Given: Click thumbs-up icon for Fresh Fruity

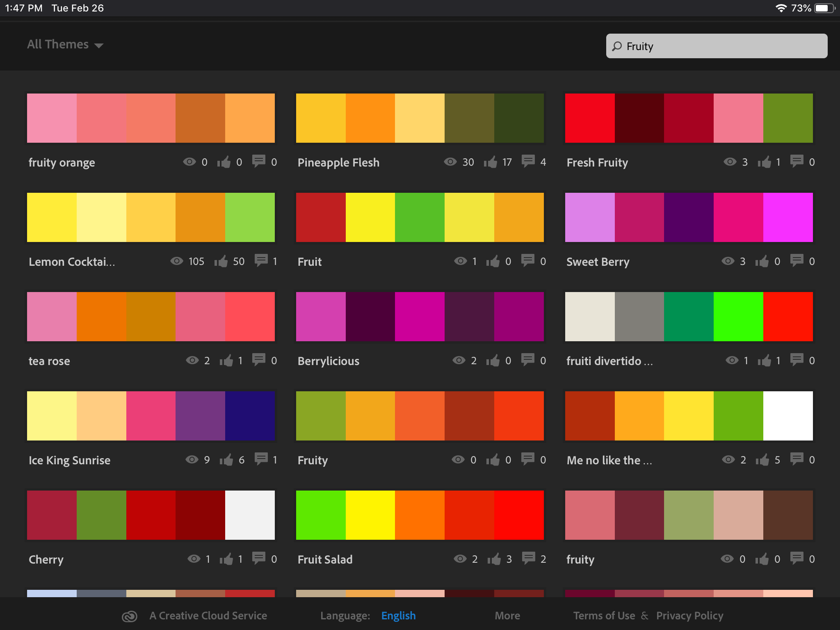Looking at the screenshot, I should 764,162.
